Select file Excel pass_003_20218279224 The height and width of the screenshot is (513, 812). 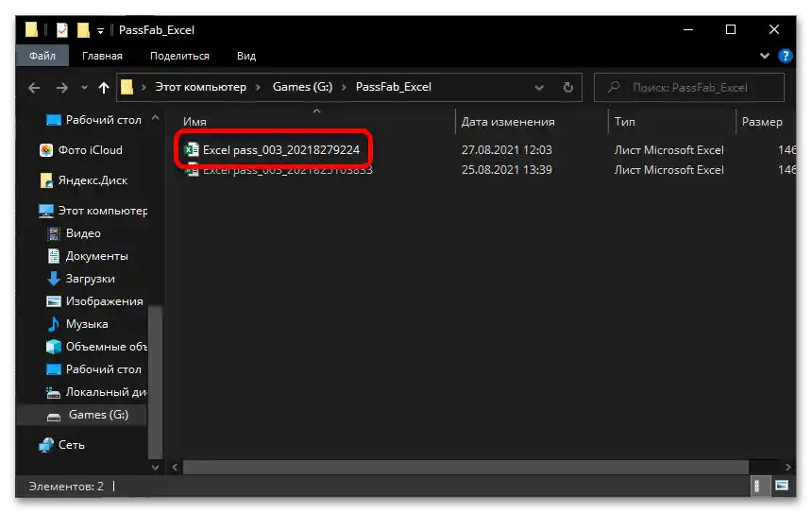point(280,150)
